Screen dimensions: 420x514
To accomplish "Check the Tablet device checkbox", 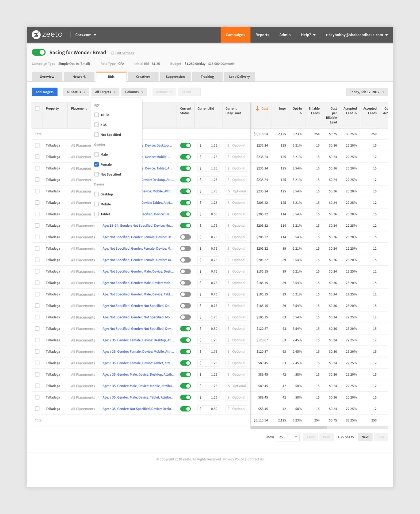I will [97, 214].
